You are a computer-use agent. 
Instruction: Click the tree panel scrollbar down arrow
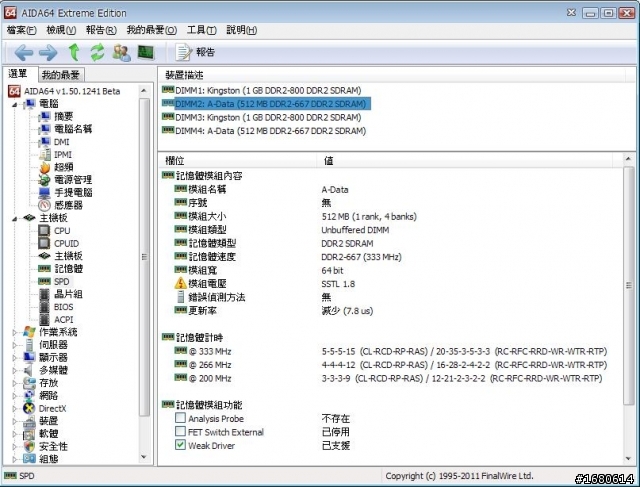144,457
